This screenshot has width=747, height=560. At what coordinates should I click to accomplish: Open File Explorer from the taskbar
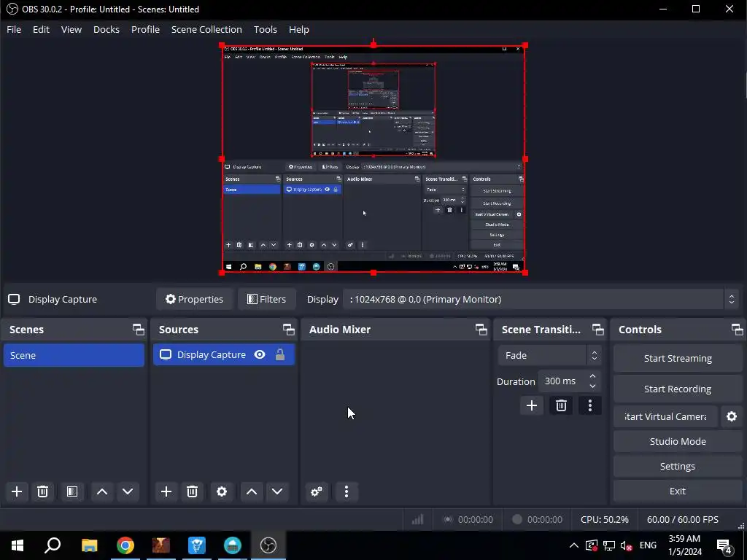tap(90, 545)
